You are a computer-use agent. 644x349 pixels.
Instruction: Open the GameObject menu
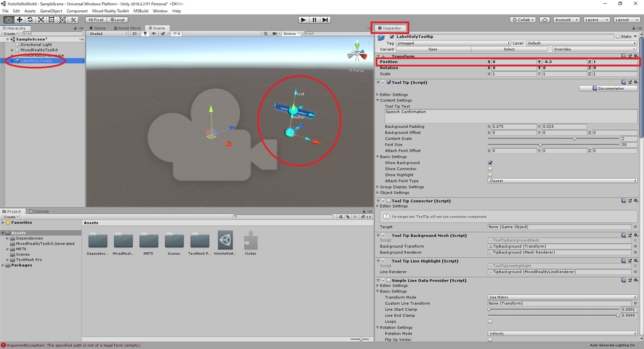pyautogui.click(x=51, y=11)
